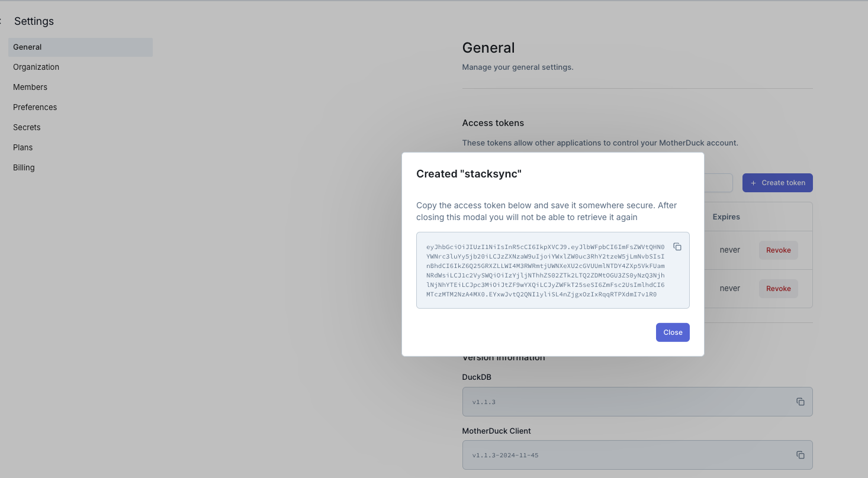Image resolution: width=868 pixels, height=478 pixels.
Task: Open the Members page
Action: point(30,88)
